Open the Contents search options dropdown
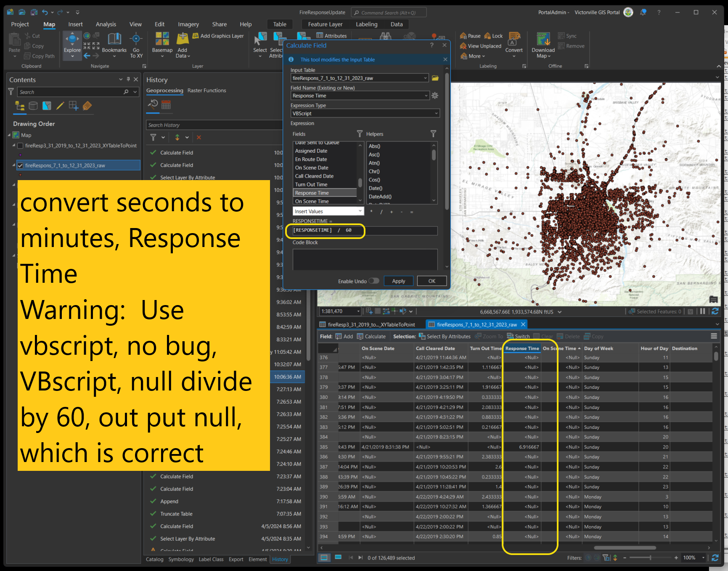This screenshot has height=571, width=728. tap(135, 92)
